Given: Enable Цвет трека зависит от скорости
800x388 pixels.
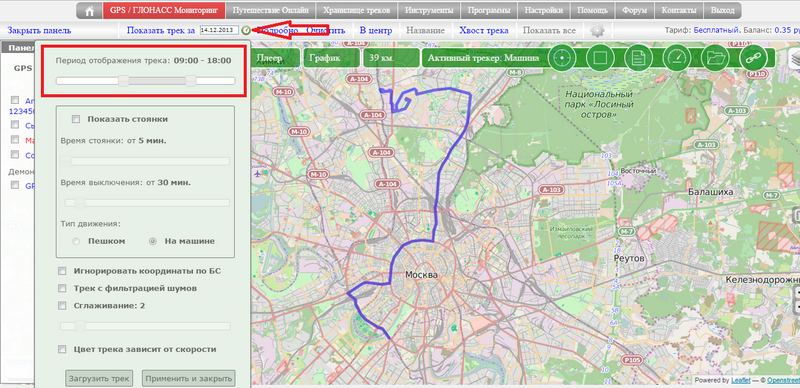Looking at the screenshot, I should tap(62, 349).
